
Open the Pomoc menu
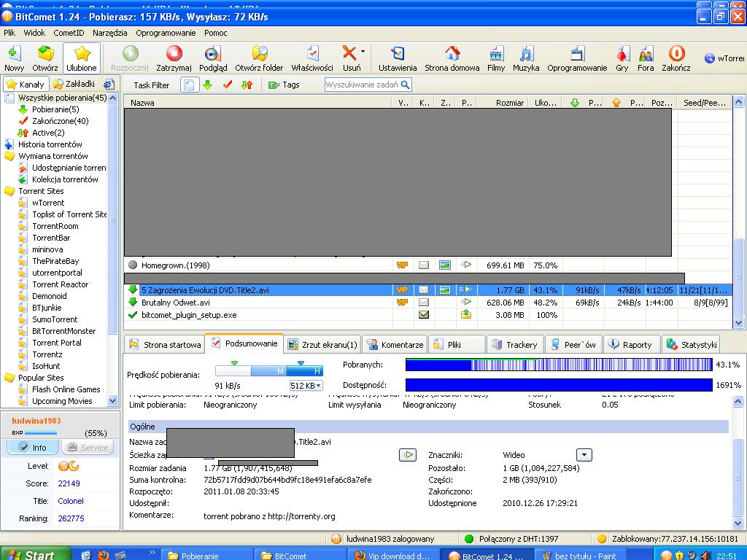215,33
